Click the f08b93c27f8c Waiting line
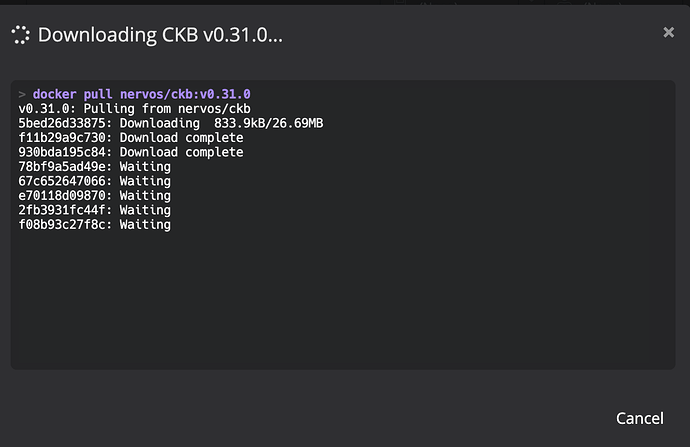 click(x=95, y=225)
